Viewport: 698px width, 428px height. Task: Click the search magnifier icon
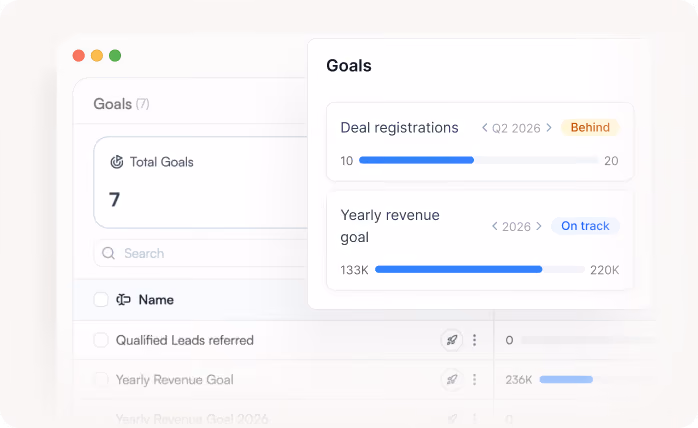click(x=108, y=253)
